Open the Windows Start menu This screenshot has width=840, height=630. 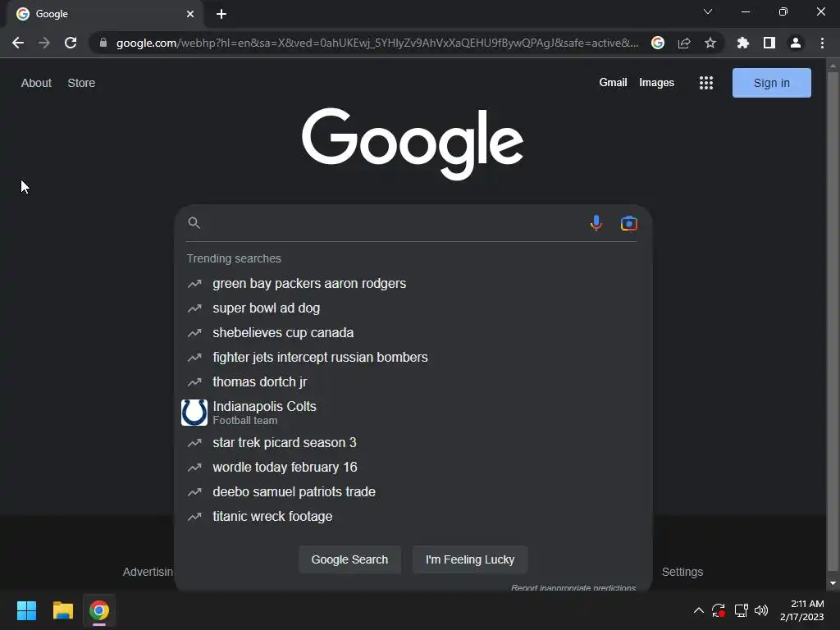(x=26, y=610)
